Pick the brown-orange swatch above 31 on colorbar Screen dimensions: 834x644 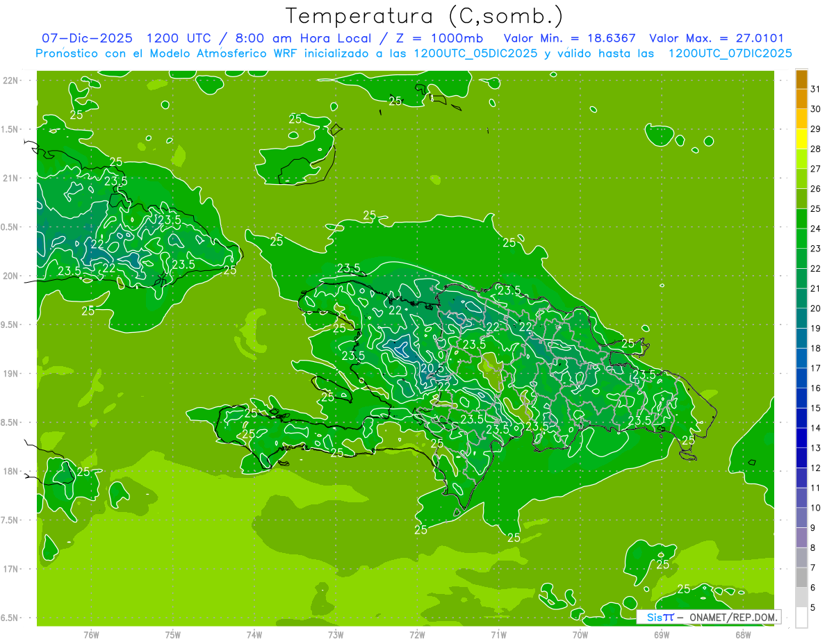pos(801,79)
